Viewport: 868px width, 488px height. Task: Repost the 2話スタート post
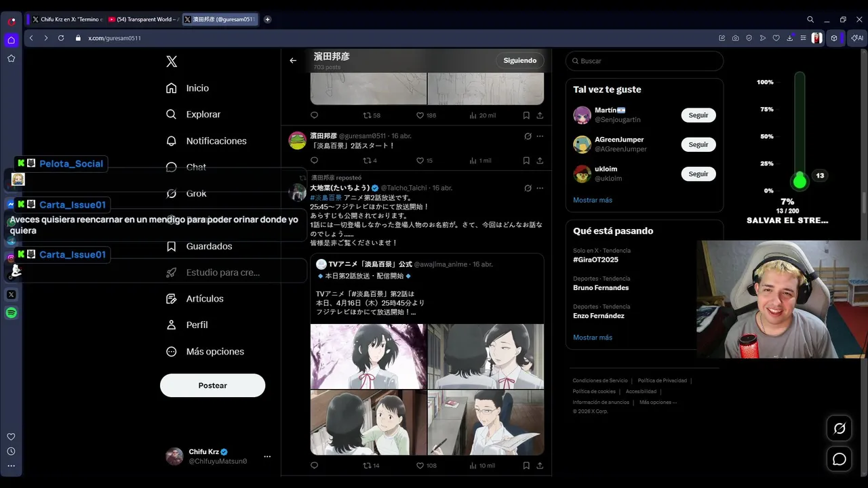pos(370,161)
